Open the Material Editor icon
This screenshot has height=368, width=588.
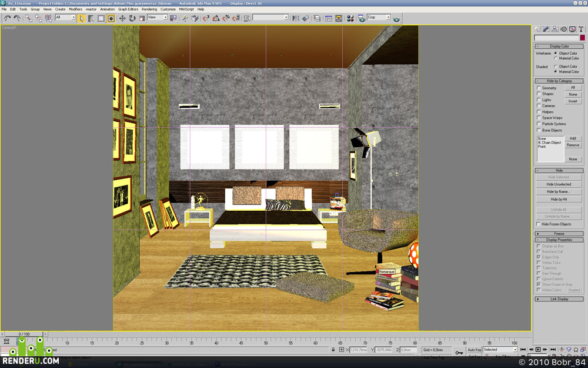350,18
